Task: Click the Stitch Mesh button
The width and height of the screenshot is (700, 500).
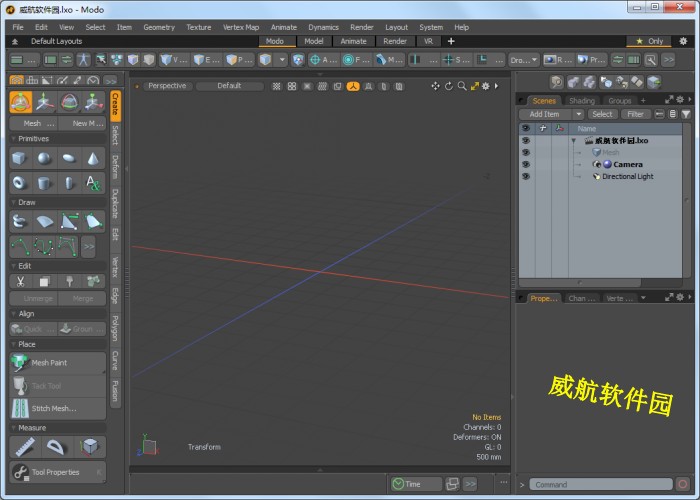Action: (x=58, y=408)
